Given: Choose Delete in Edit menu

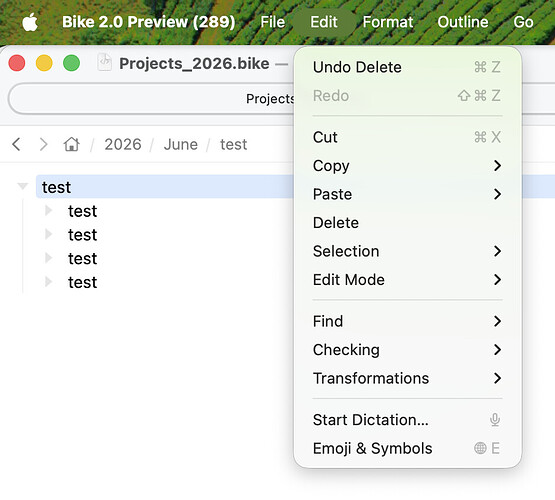Looking at the screenshot, I should point(407,223).
